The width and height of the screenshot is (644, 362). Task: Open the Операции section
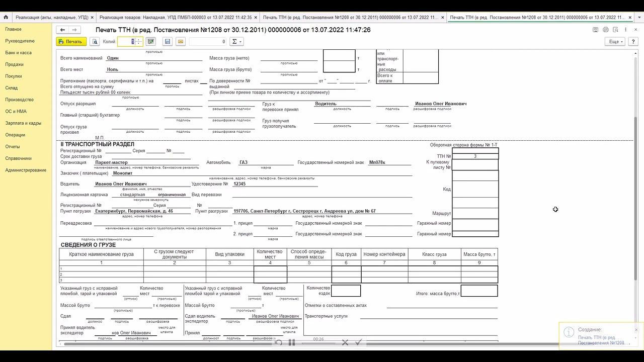[x=15, y=135]
